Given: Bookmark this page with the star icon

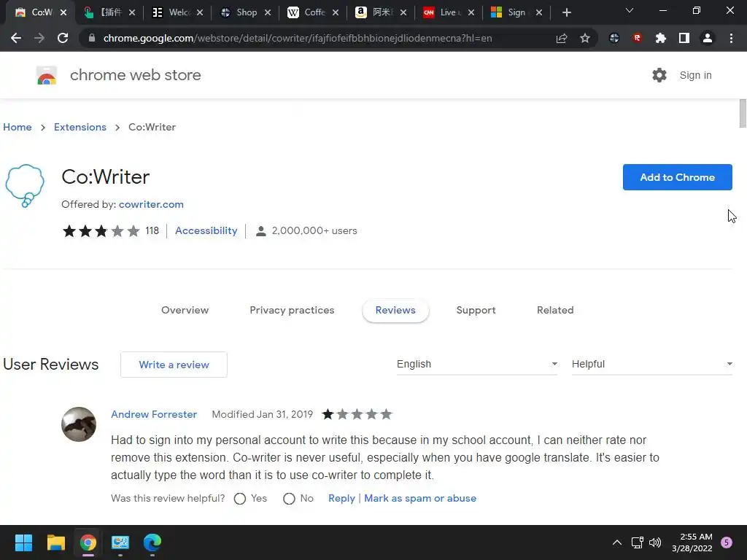Looking at the screenshot, I should 585,38.
